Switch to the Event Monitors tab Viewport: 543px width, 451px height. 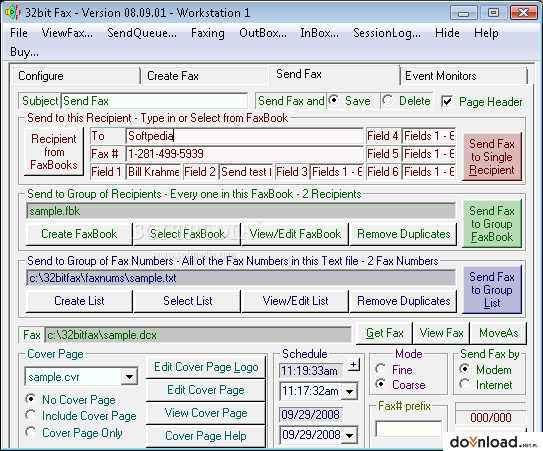tap(463, 76)
